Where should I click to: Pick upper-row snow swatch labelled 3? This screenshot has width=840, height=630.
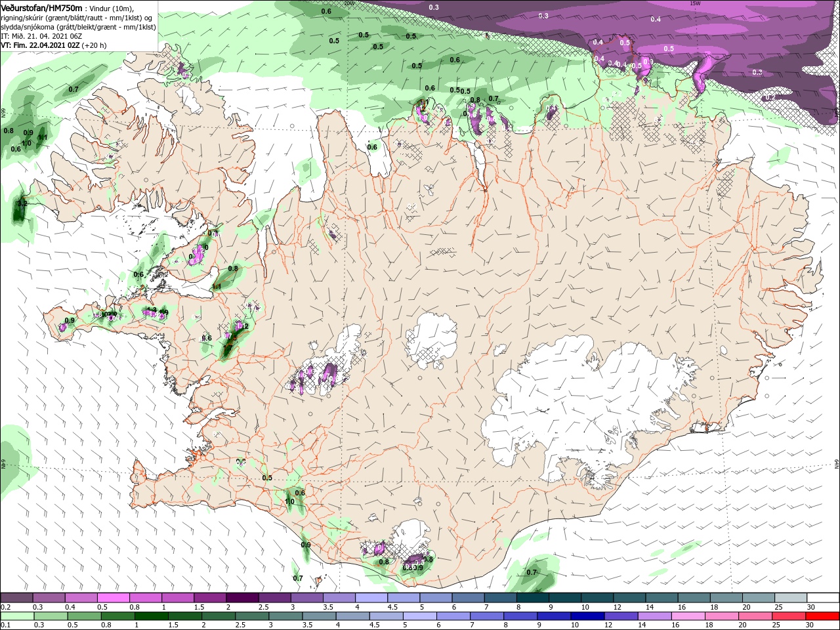pos(307,598)
